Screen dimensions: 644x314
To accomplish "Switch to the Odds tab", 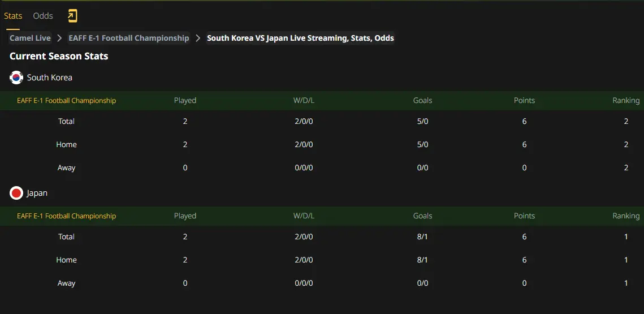I will pos(43,16).
